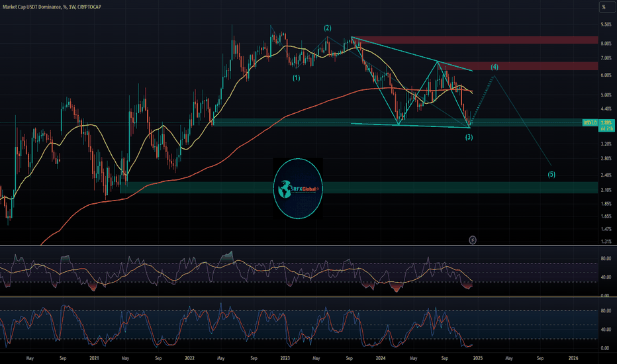Click the 9.50% price axis label
This screenshot has width=617, height=364.
tap(606, 24)
